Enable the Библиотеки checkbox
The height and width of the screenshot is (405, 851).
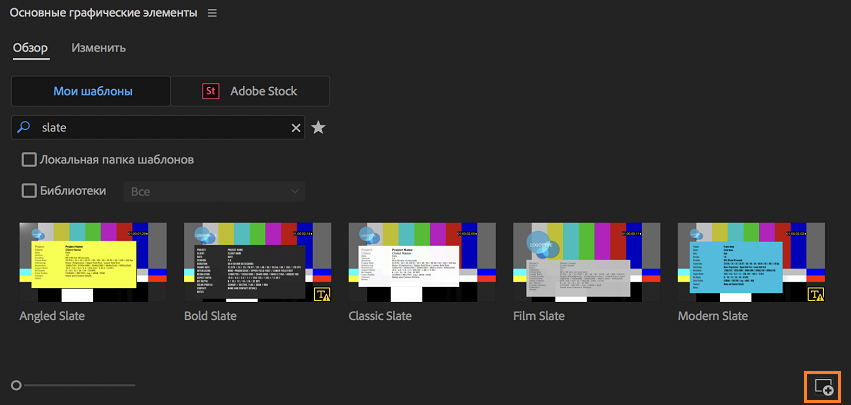point(28,191)
